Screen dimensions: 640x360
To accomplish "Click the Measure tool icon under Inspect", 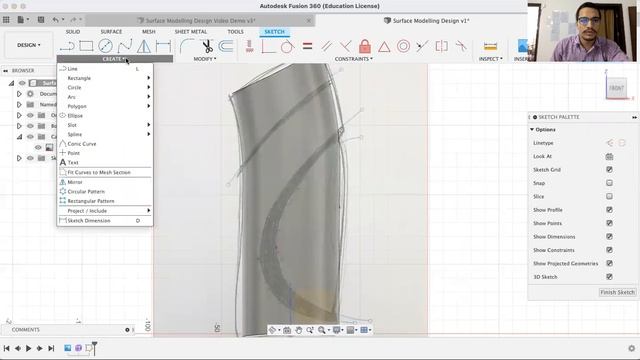I will click(490, 46).
